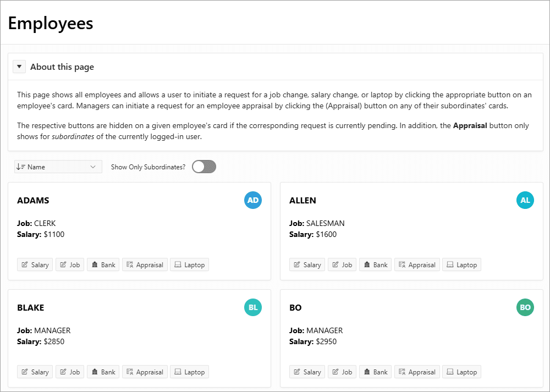The width and height of the screenshot is (550, 392).
Task: Initiate a Salary change for BO
Action: click(307, 372)
